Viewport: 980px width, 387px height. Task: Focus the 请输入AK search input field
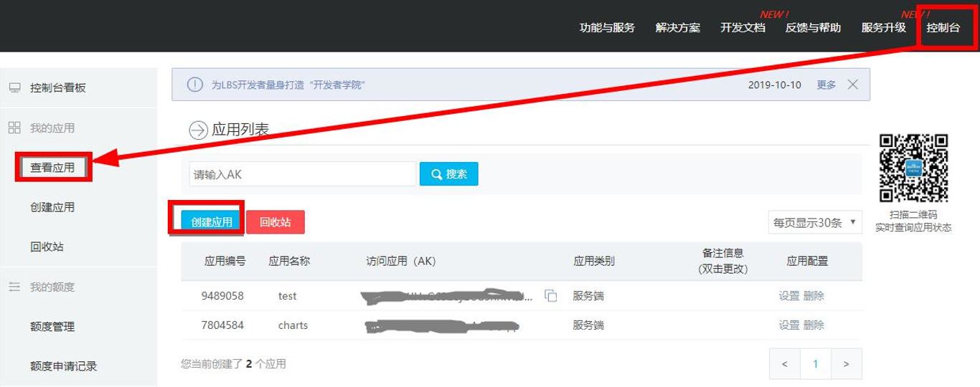303,173
